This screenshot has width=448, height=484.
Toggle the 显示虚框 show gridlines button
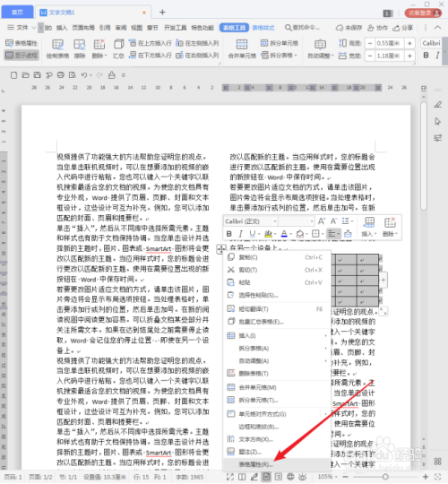tap(22, 56)
